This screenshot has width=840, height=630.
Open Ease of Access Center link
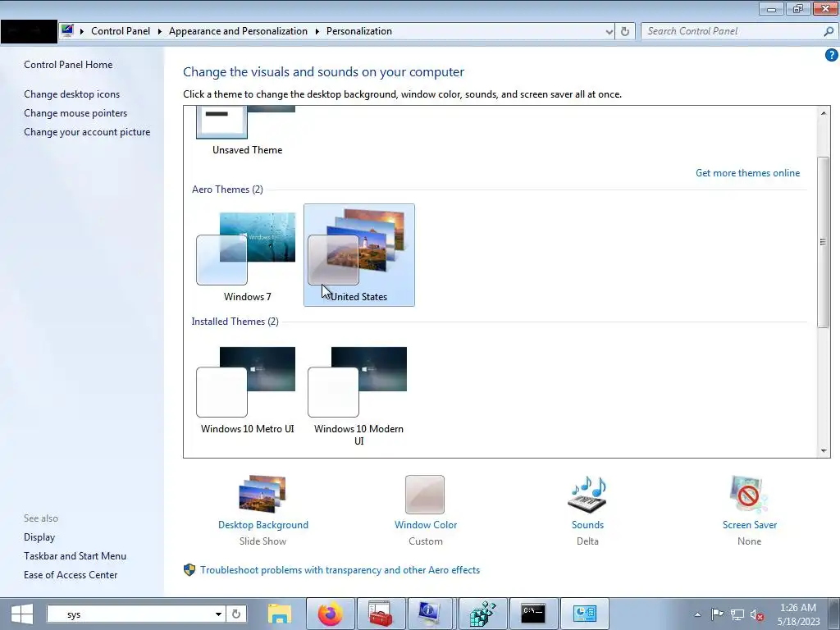[71, 575]
